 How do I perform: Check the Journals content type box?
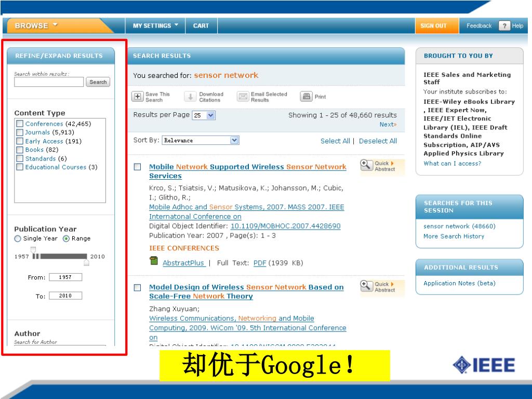coord(20,132)
